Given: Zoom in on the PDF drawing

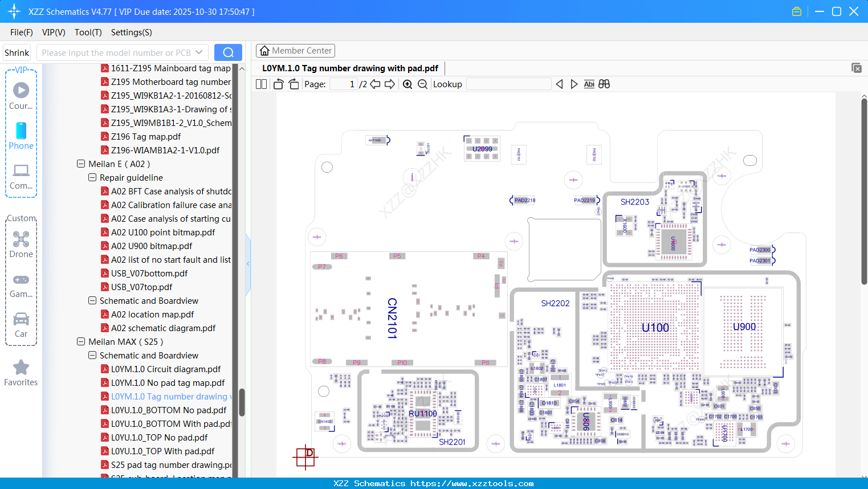Looking at the screenshot, I should [x=407, y=84].
